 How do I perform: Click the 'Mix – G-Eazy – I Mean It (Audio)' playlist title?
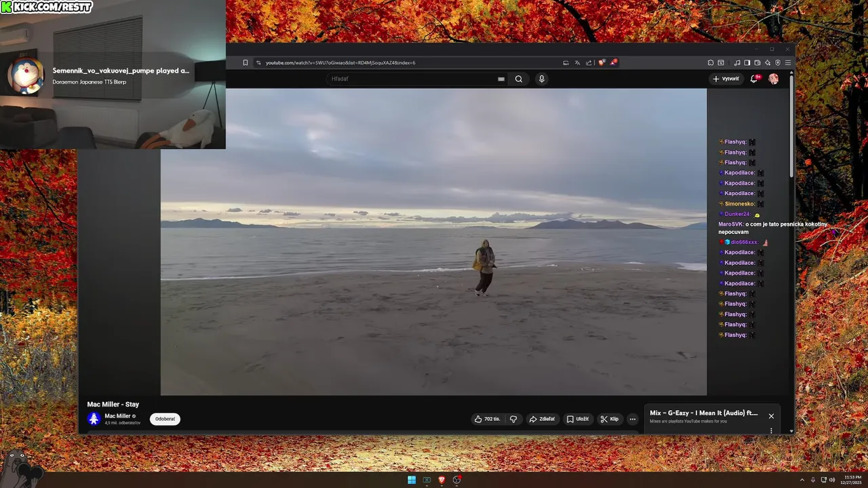704,413
